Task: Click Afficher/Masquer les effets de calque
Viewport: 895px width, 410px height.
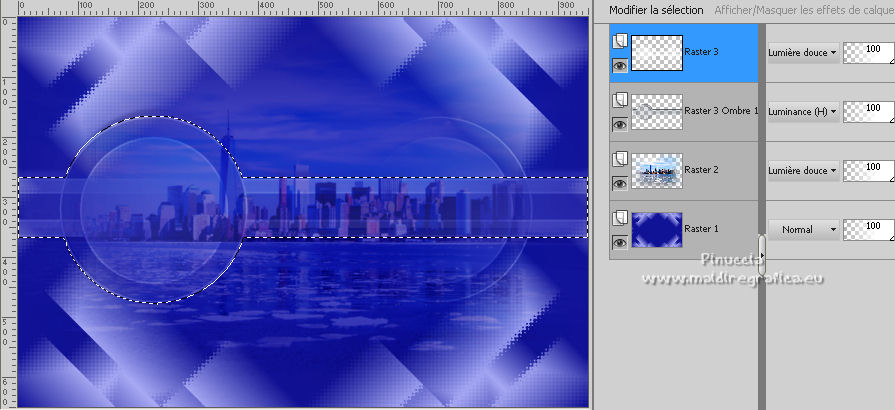Action: (x=804, y=10)
